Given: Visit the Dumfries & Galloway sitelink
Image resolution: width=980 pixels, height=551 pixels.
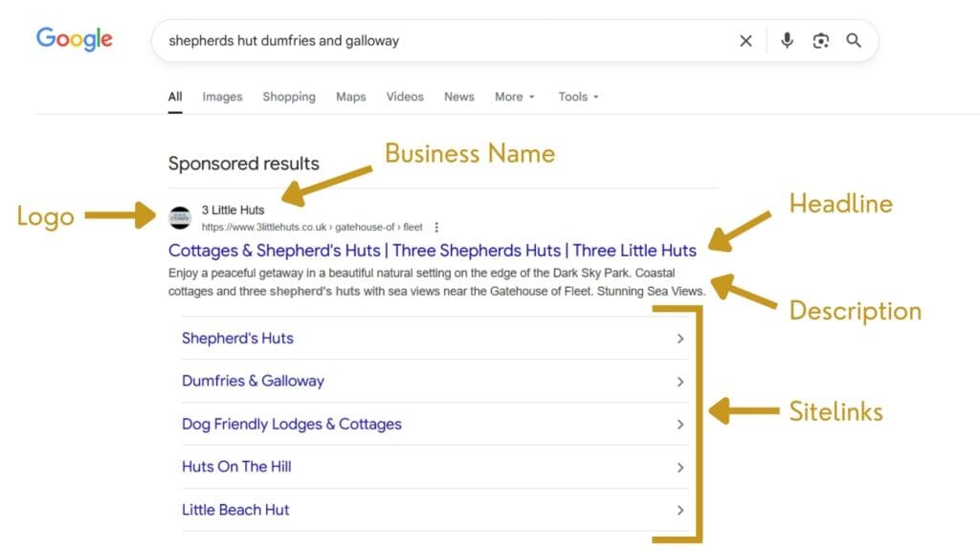Looking at the screenshot, I should pyautogui.click(x=253, y=381).
